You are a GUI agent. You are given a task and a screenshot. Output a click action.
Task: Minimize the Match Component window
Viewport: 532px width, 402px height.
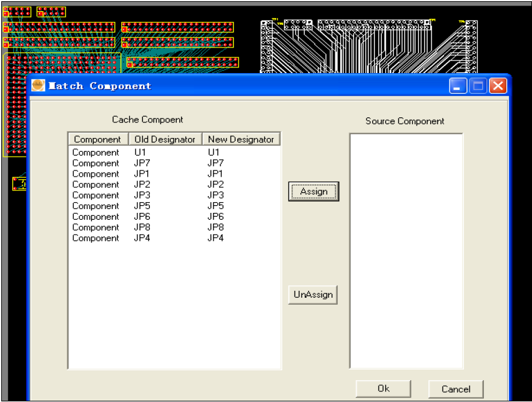click(458, 86)
